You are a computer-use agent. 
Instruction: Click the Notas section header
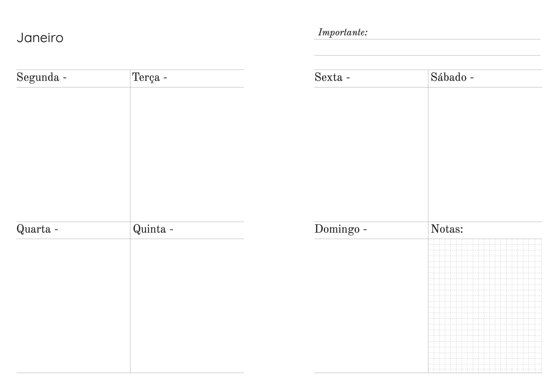point(447,229)
